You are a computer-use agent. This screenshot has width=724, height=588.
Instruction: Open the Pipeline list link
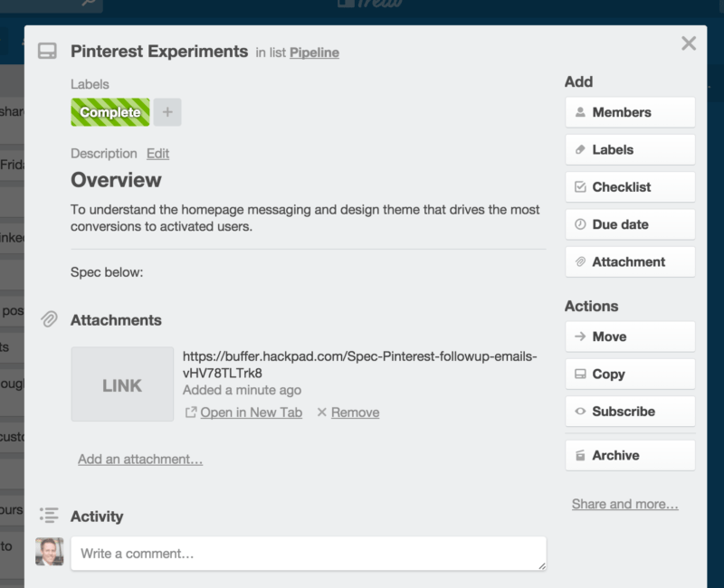(314, 52)
